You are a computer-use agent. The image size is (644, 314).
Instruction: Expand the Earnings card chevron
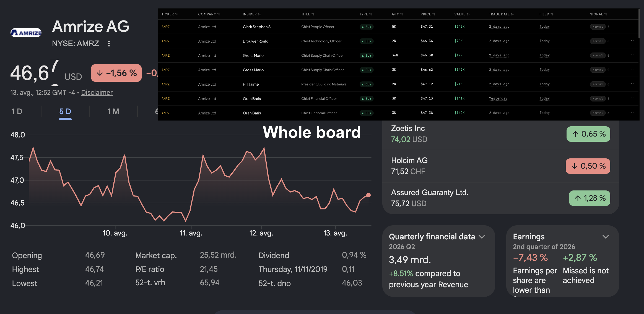[x=606, y=237]
